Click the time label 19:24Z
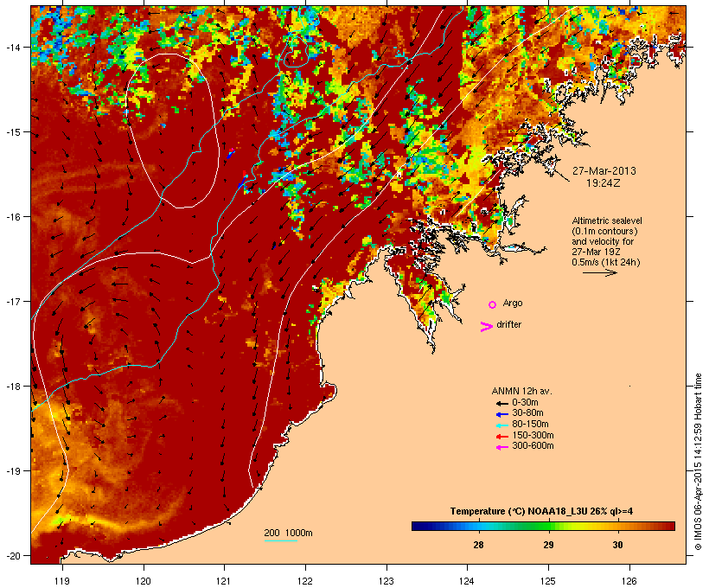709x588 pixels. (604, 183)
